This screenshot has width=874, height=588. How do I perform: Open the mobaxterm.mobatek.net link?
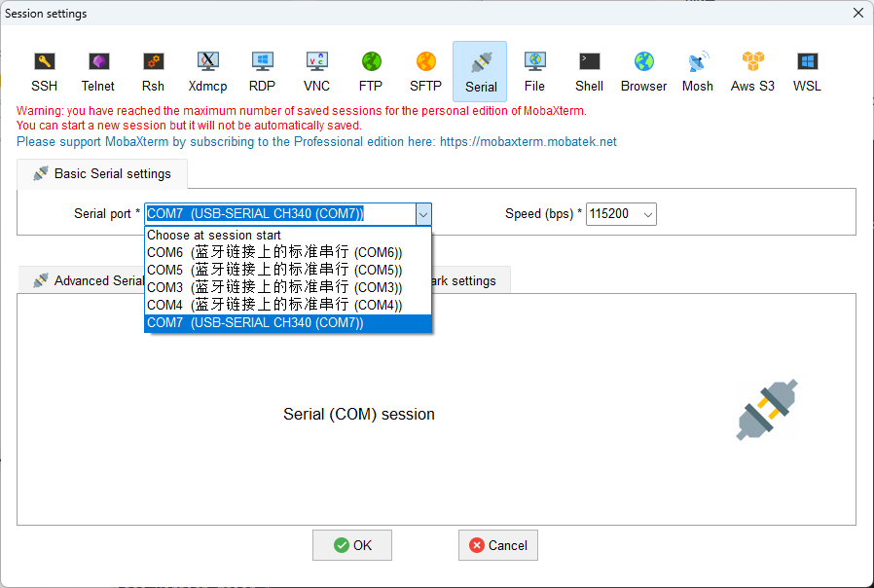528,141
